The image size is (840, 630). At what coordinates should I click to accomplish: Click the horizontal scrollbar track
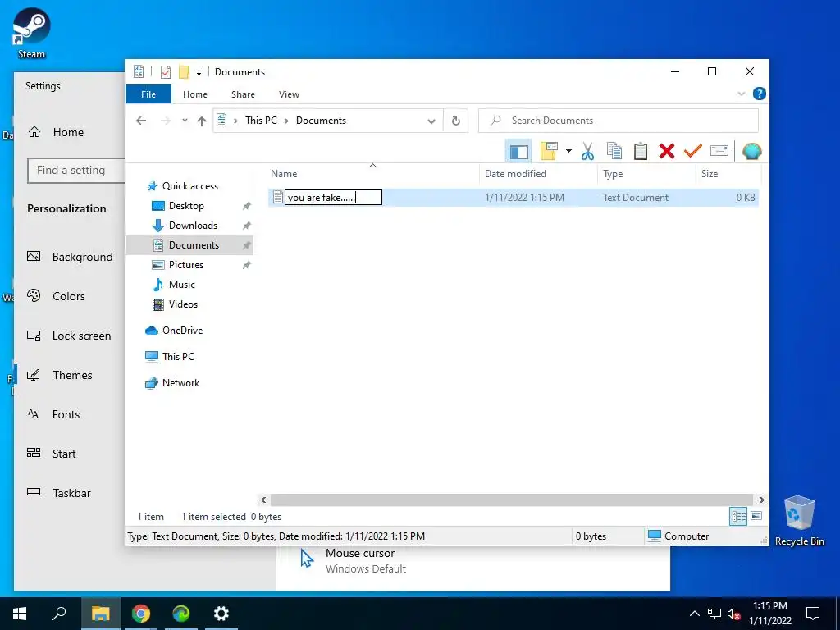coord(512,500)
